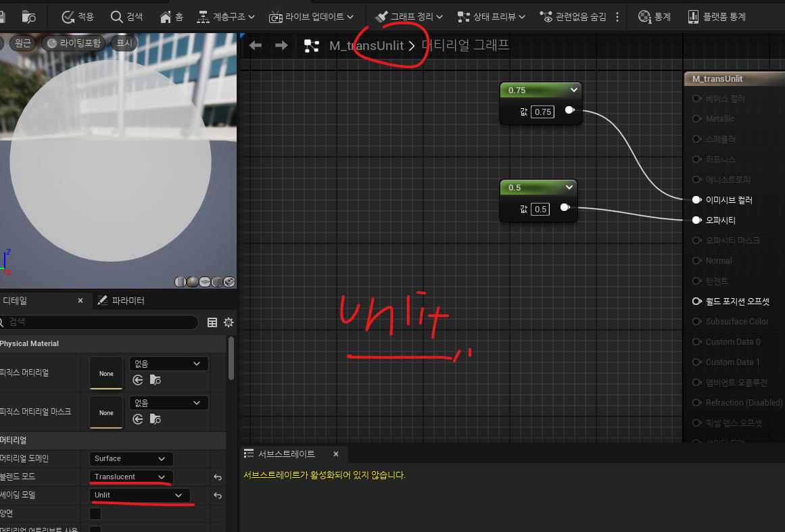The image size is (785, 532).
Task: Toggle the 라이팅포함 (Lit) view mode button
Action: (x=74, y=43)
